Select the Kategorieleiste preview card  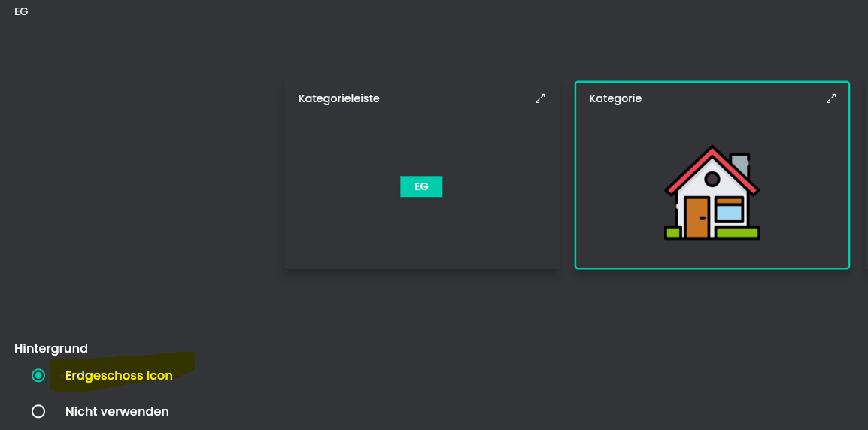(x=421, y=226)
